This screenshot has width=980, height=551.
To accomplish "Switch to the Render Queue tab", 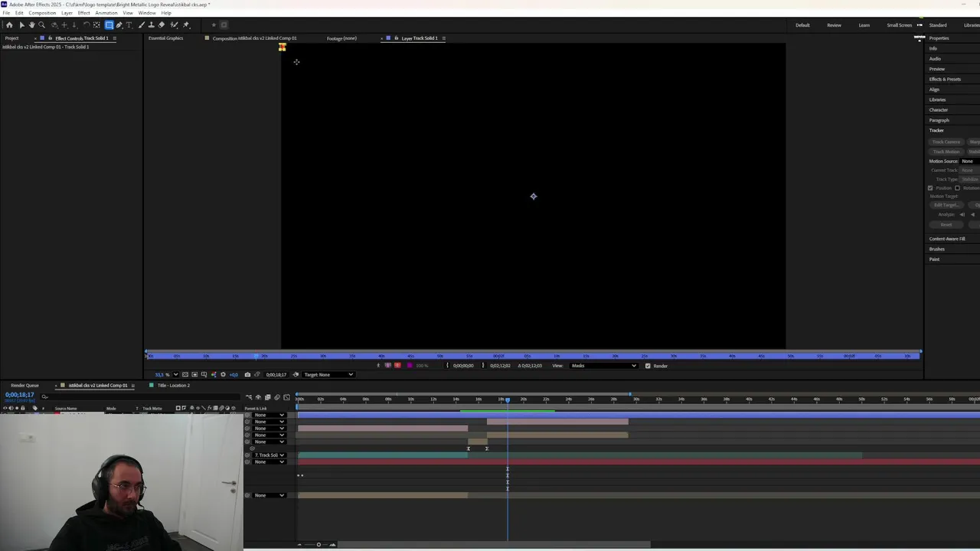I will click(x=24, y=385).
